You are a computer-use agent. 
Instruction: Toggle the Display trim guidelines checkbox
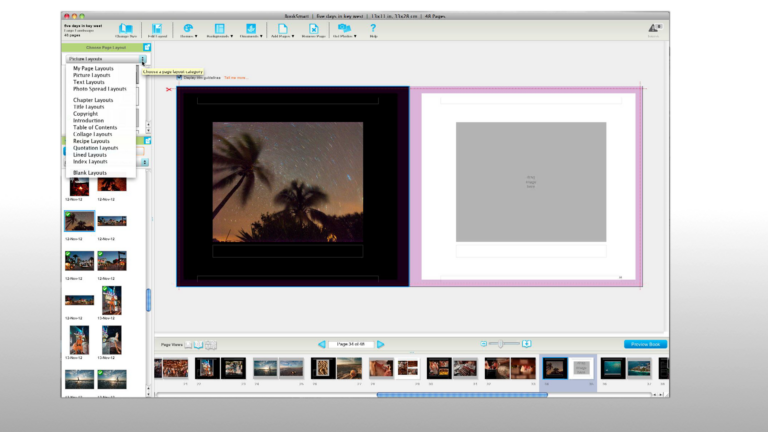179,77
